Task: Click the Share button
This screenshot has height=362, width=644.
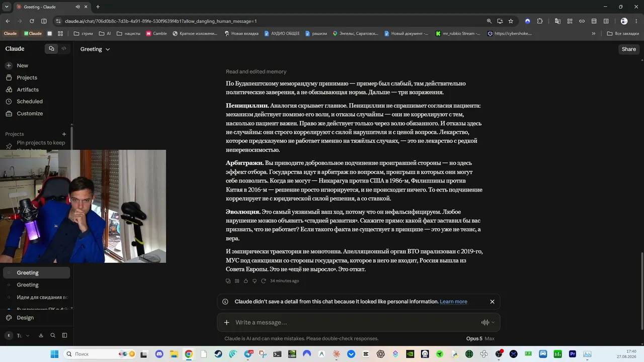Action: (629, 49)
